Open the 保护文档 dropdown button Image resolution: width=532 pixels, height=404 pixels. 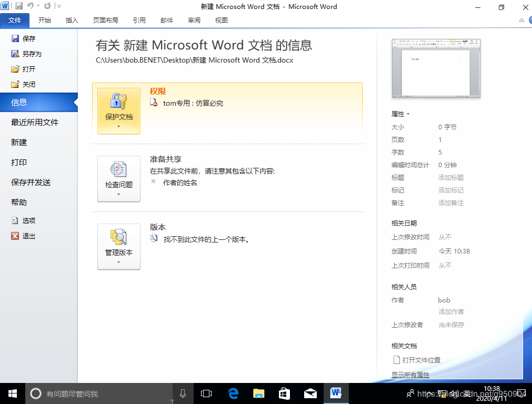point(119,111)
